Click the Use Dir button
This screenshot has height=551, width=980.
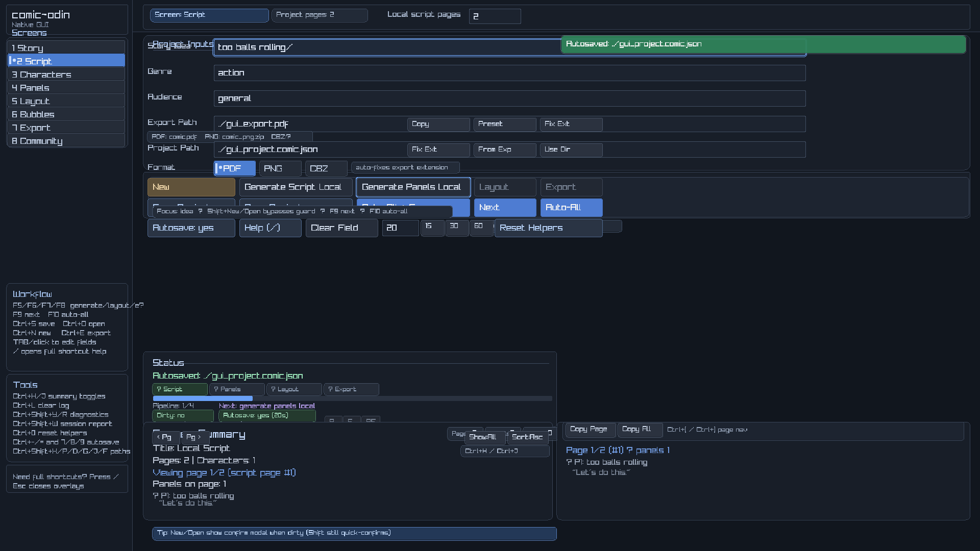572,150
